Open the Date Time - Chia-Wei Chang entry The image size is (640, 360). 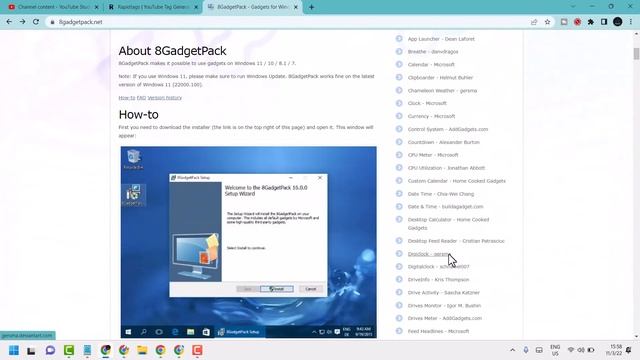click(441, 194)
